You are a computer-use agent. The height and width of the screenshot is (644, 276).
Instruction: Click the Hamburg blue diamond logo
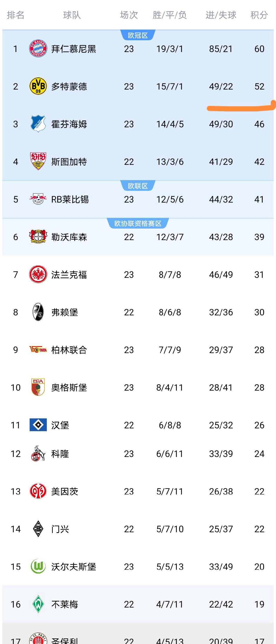pyautogui.click(x=38, y=425)
